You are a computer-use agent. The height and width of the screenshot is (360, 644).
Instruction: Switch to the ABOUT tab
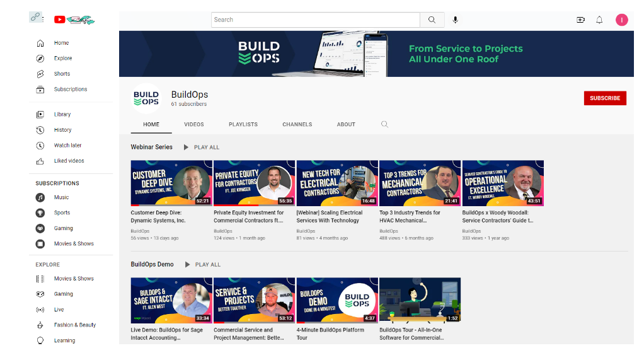point(346,125)
